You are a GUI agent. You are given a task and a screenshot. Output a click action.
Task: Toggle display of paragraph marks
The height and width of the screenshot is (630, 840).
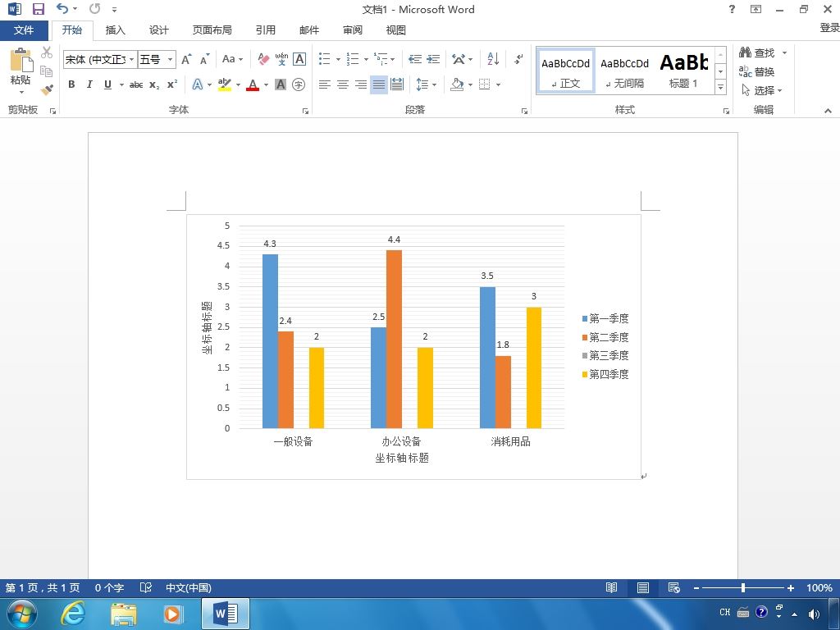518,59
